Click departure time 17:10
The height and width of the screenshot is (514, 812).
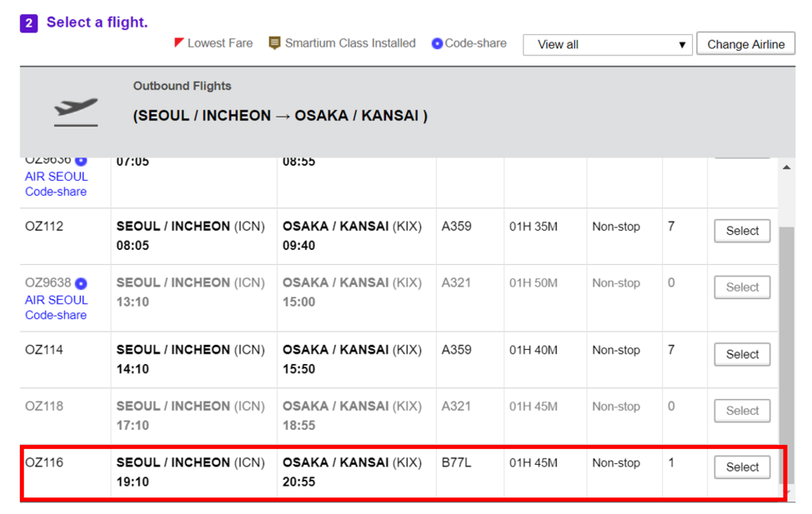coord(132,425)
